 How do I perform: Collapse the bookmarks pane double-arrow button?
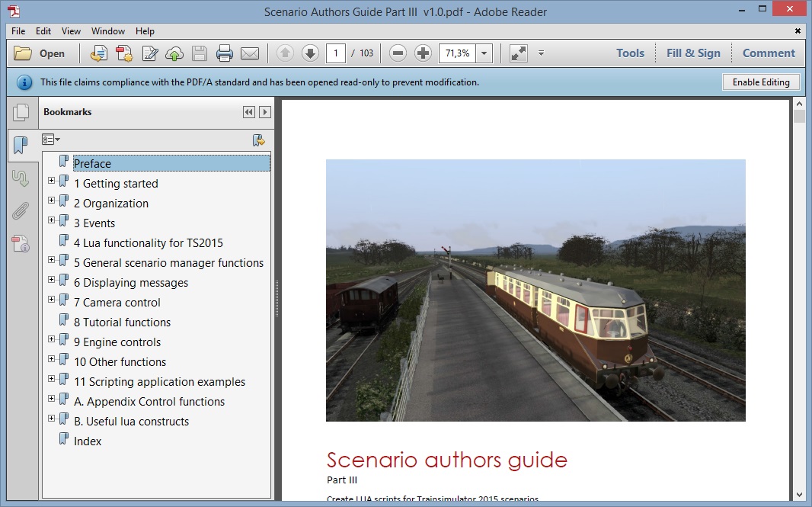(248, 112)
